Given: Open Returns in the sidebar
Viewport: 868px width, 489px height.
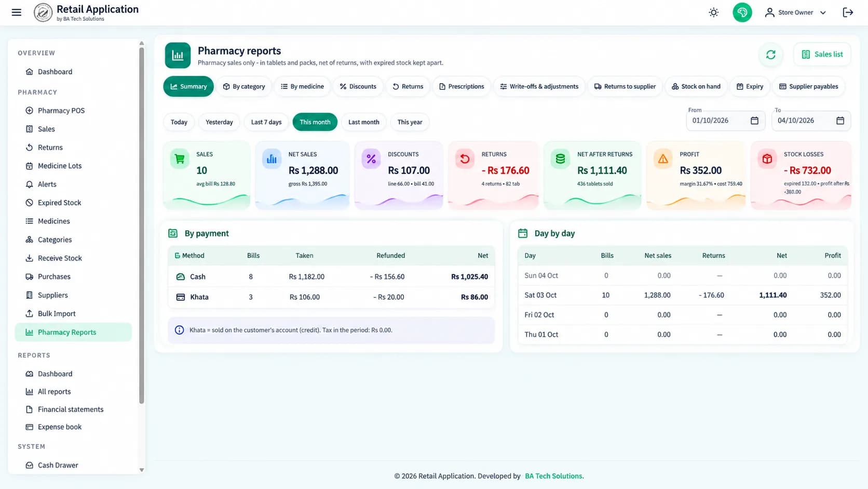Looking at the screenshot, I should coord(73,148).
